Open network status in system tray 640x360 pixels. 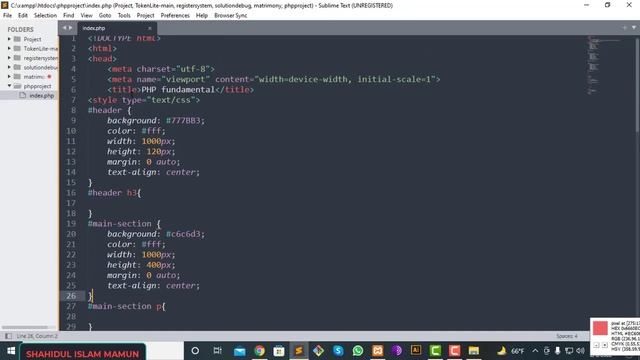tap(569, 351)
